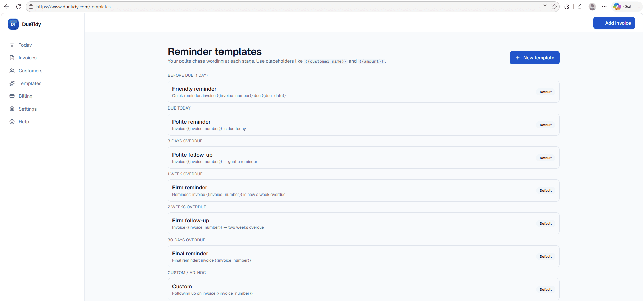Click 'two weeks overdue' subject text

pyautogui.click(x=246, y=227)
